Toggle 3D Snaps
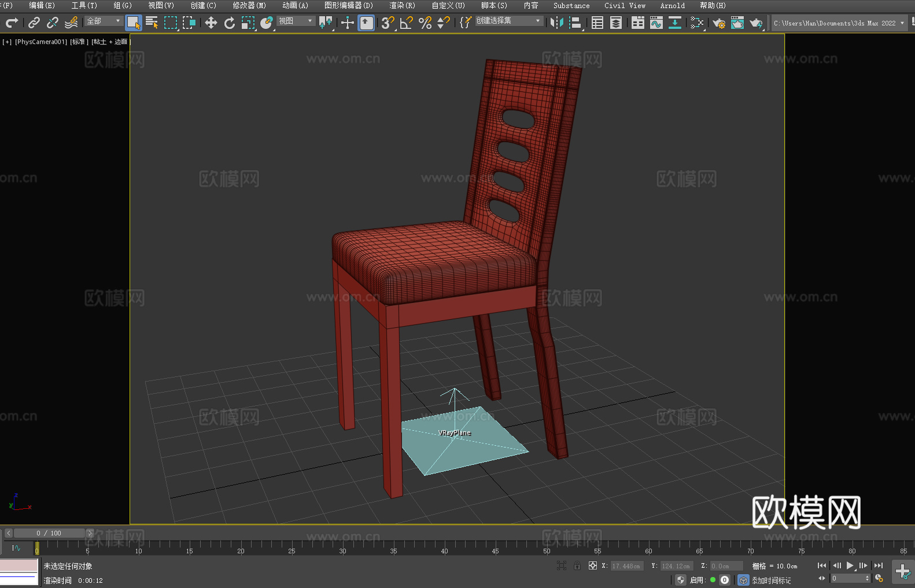 pos(388,23)
